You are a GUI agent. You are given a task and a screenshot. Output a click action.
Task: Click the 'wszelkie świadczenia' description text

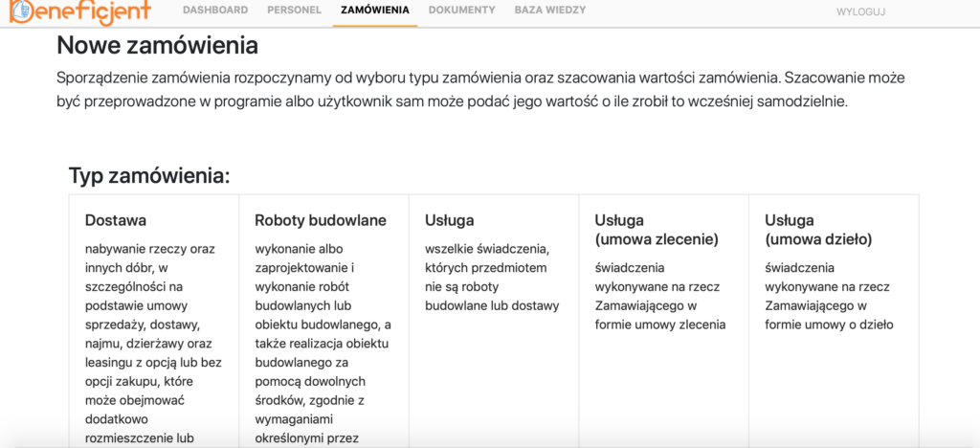pyautogui.click(x=492, y=278)
